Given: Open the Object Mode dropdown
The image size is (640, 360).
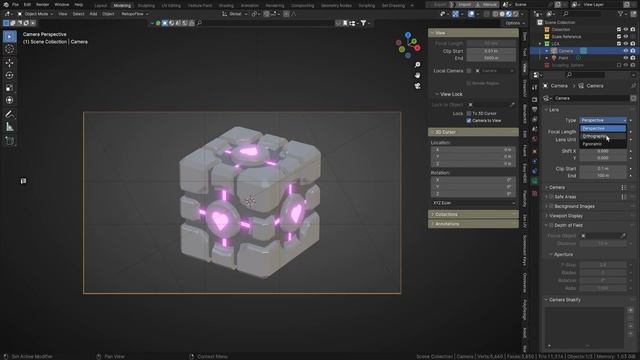Looking at the screenshot, I should 36,14.
